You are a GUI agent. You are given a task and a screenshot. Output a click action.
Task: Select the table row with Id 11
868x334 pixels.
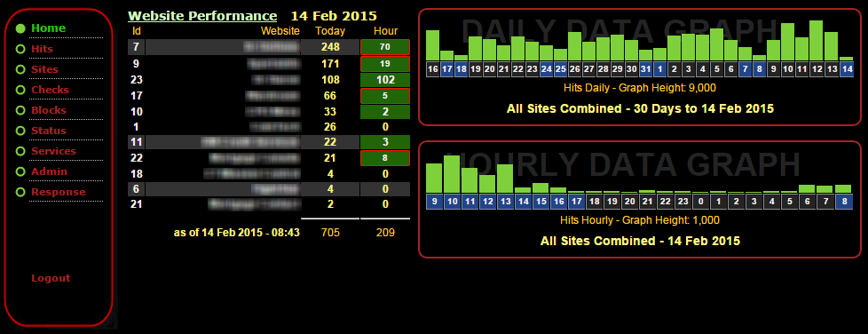(x=269, y=142)
